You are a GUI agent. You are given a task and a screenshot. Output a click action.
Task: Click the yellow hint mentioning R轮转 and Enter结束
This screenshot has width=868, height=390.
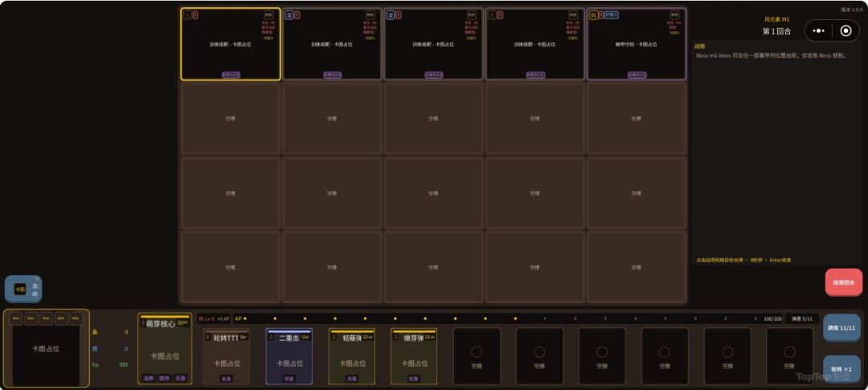pyautogui.click(x=743, y=260)
